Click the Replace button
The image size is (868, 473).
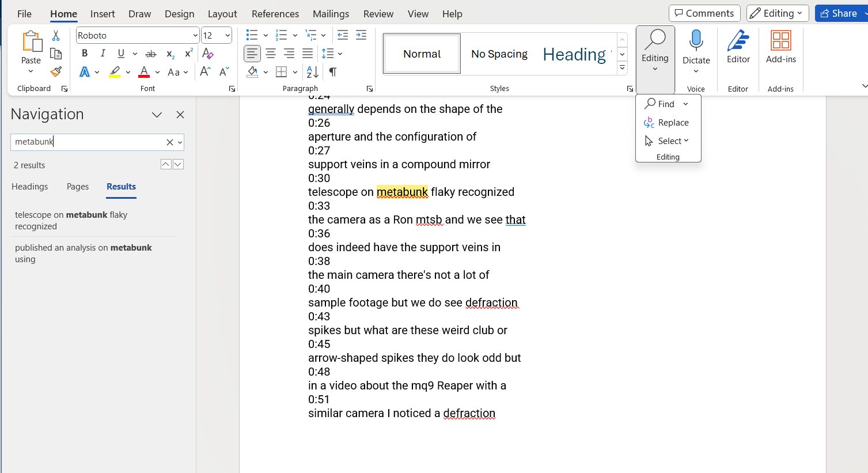point(666,123)
